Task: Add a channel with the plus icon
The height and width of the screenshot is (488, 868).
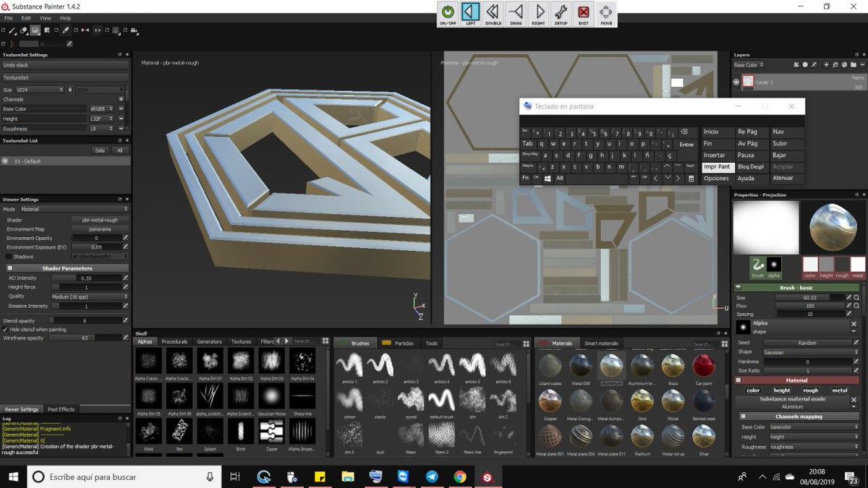Action: 121,99
